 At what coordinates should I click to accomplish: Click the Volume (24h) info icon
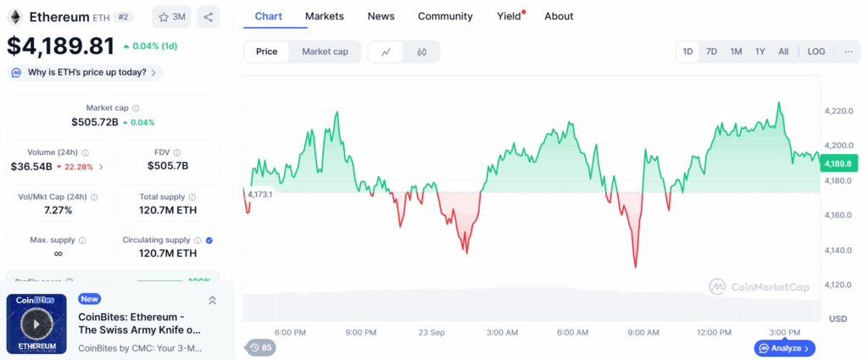86,152
